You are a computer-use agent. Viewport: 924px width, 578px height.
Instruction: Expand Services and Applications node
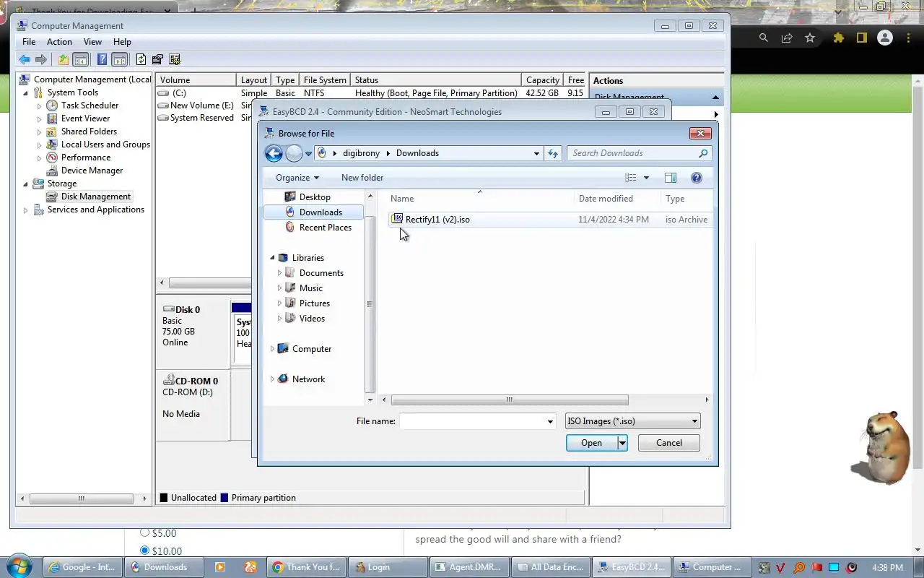26,210
